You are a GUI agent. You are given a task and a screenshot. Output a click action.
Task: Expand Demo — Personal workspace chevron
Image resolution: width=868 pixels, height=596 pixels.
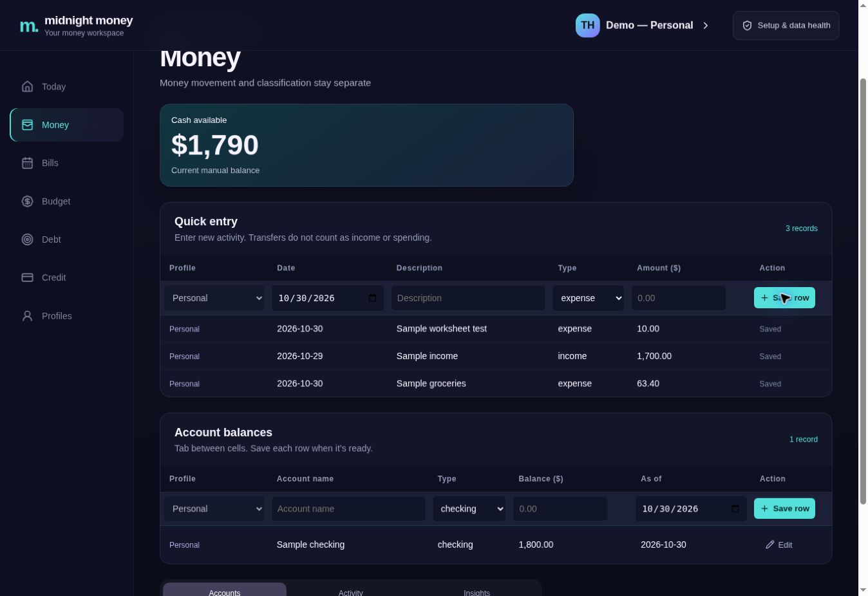[706, 26]
